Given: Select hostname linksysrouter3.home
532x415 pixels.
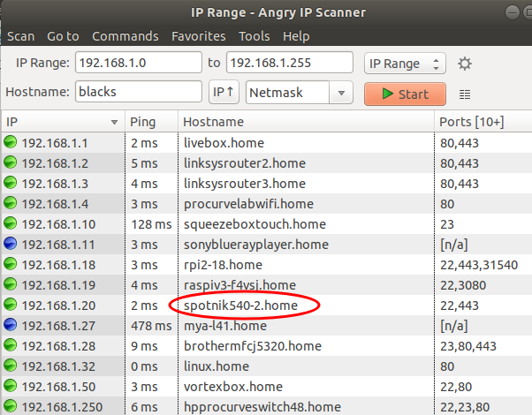Looking at the screenshot, I should [x=245, y=184].
